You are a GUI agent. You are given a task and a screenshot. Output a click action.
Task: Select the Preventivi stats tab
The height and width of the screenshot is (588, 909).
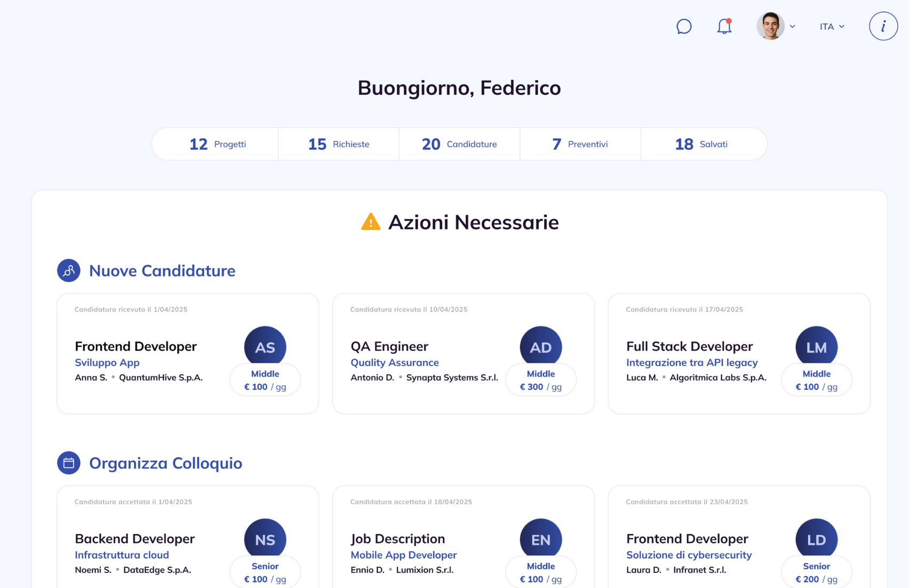[x=580, y=144]
